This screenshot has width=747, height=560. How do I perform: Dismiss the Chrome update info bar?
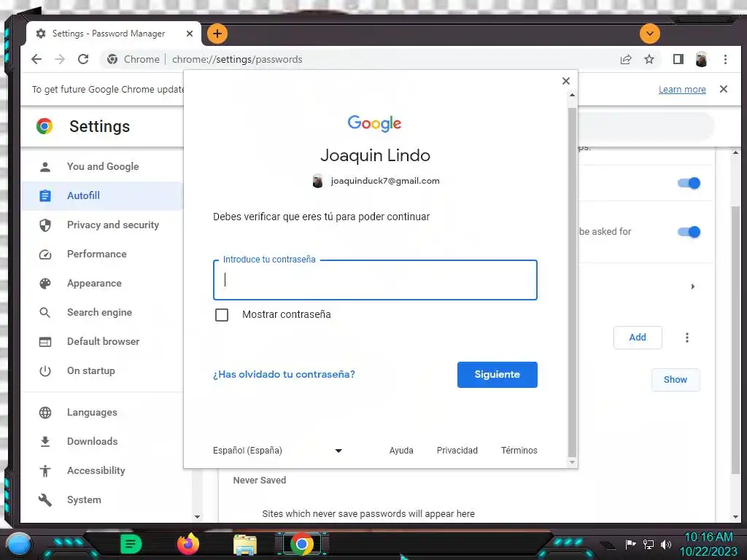point(724,89)
